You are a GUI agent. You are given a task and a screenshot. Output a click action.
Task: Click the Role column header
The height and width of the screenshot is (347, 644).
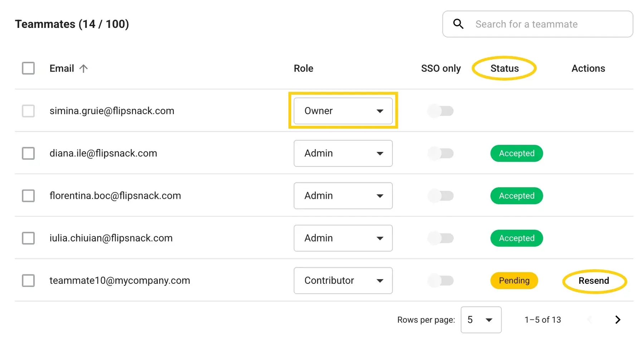tap(303, 68)
